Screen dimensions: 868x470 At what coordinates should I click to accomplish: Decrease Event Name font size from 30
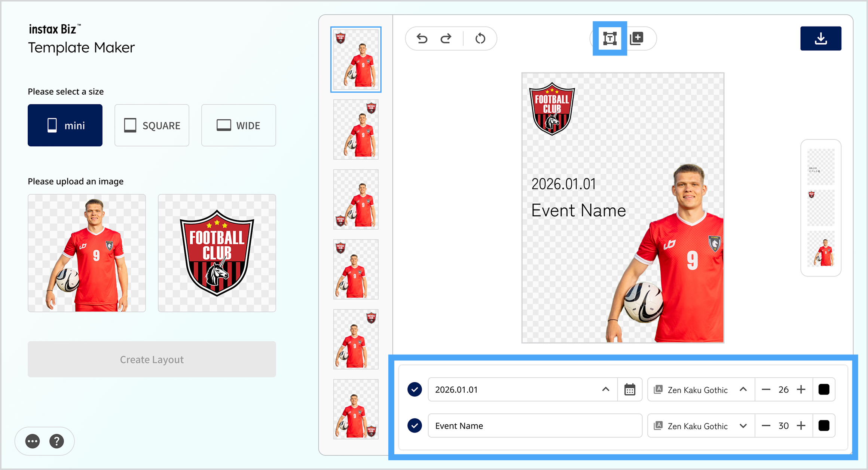[x=766, y=425]
